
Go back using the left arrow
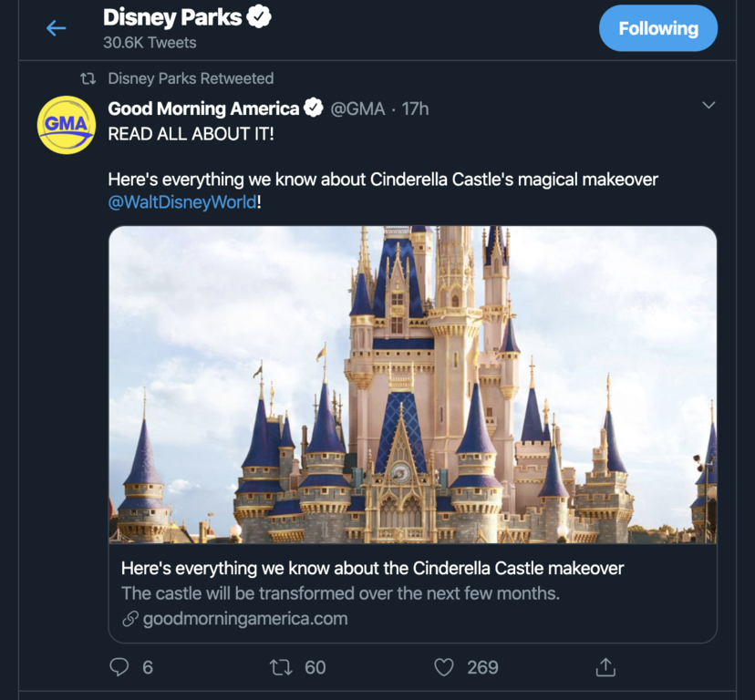[x=57, y=28]
